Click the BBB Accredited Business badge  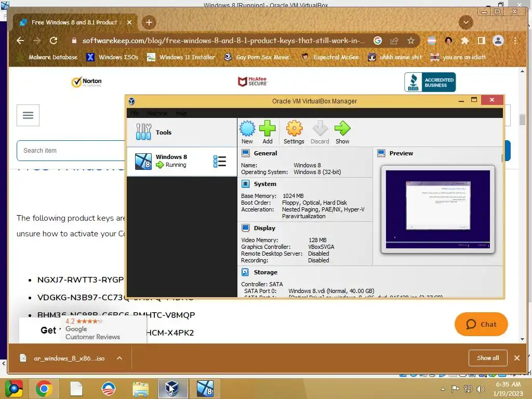430,82
